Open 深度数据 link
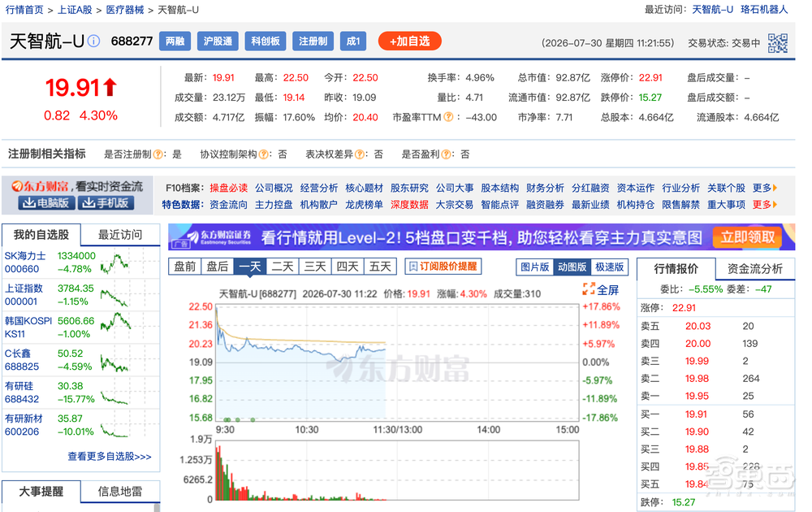The height and width of the screenshot is (512, 812). (x=409, y=205)
